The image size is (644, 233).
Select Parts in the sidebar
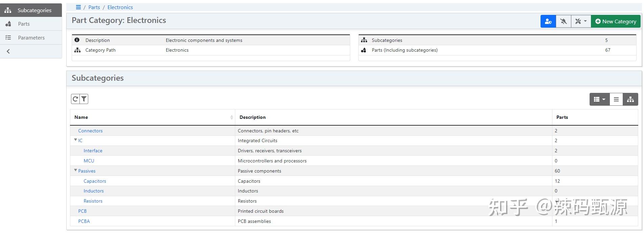pos(24,24)
